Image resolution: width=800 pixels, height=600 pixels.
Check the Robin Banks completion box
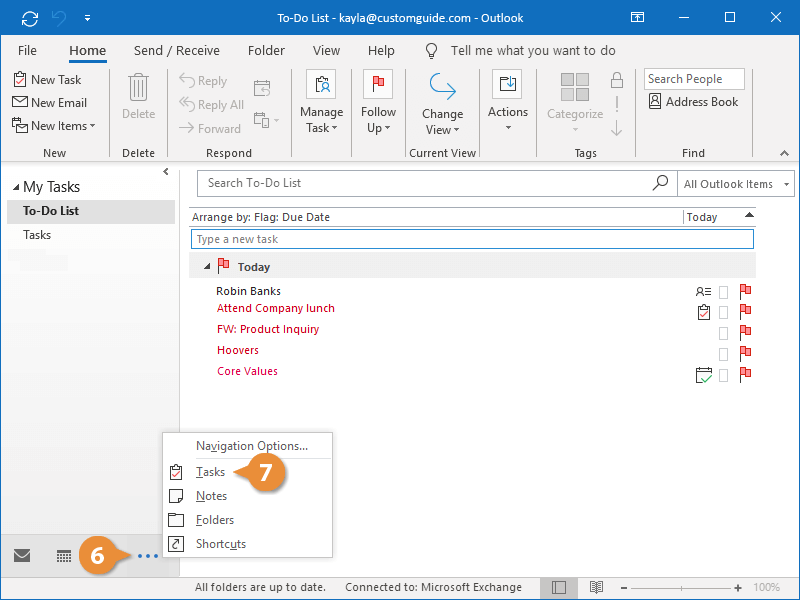tap(723, 292)
